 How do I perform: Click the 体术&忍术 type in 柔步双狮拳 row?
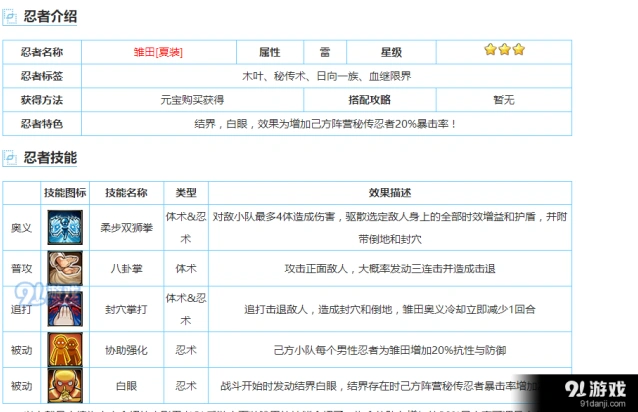[186, 228]
